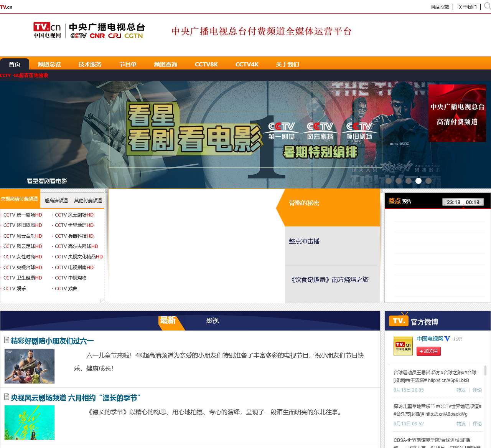This screenshot has height=448, width=491.
Task: Select the second banner carousel dot
Action: 399,181
